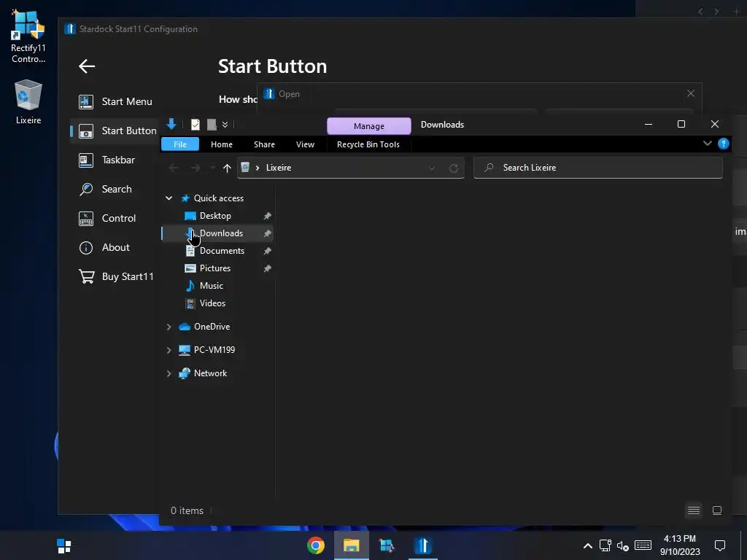Viewport: 747px width, 560px height.
Task: Open Explorer help button
Action: (723, 144)
